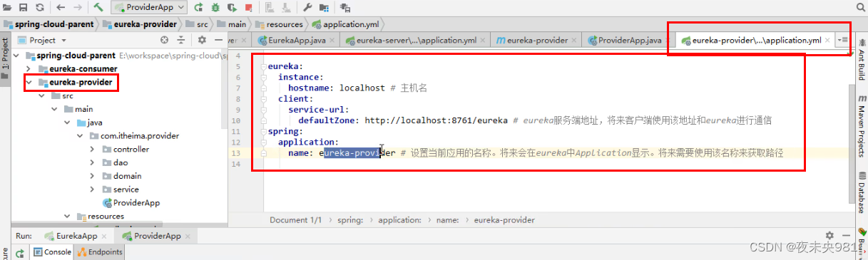The image size is (868, 260).
Task: Expand the eureka-consumer module
Action: pyautogui.click(x=29, y=69)
